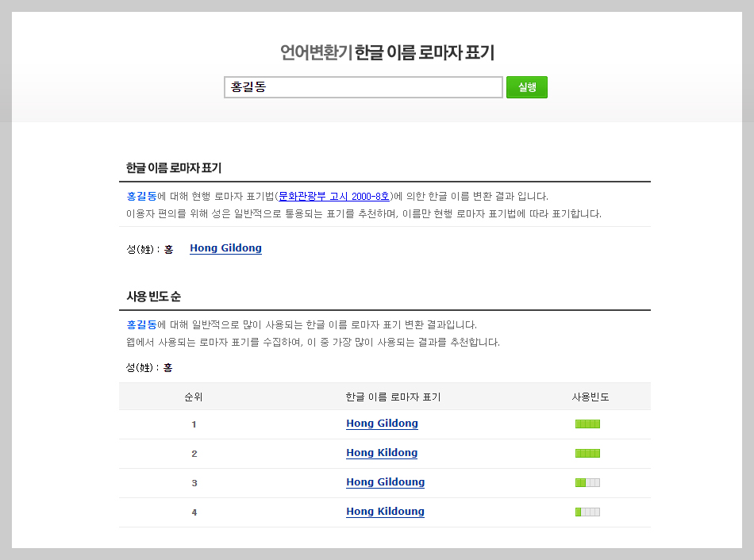
Task: Click the frequency bar for Hong Kildong row
Action: [x=587, y=453]
